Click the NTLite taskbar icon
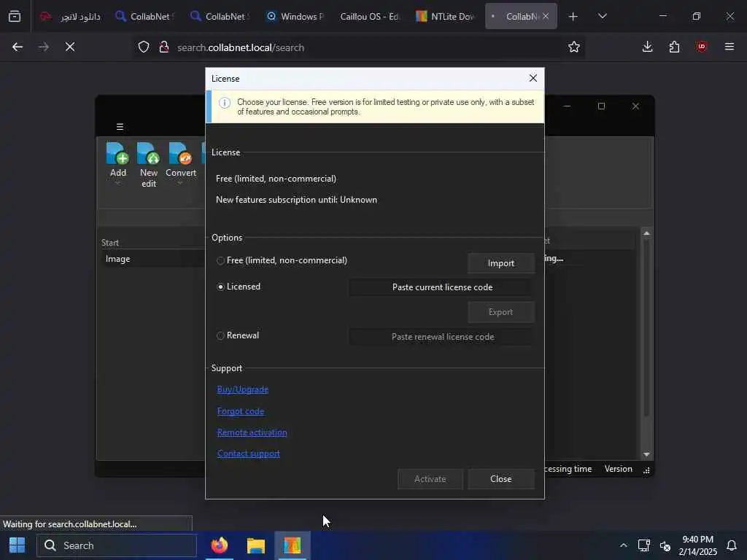 click(293, 545)
